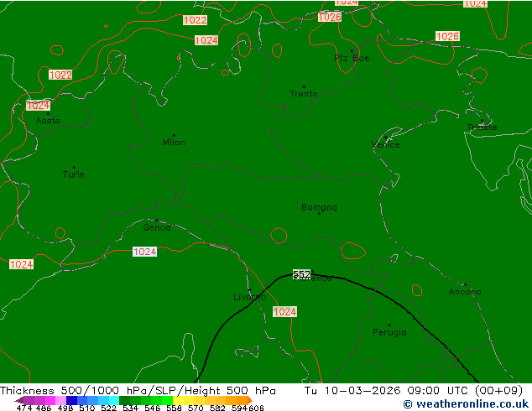
Task: Select the Trento city label
Action: point(304,94)
